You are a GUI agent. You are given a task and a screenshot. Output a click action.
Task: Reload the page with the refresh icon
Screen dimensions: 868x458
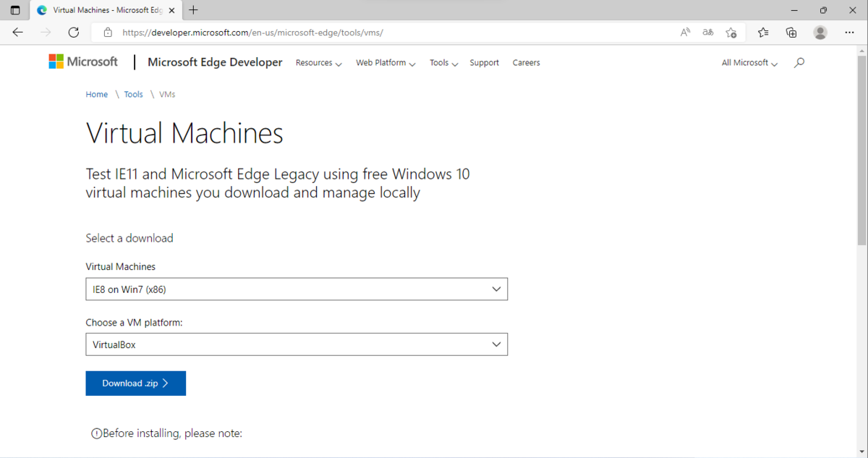[x=73, y=33]
